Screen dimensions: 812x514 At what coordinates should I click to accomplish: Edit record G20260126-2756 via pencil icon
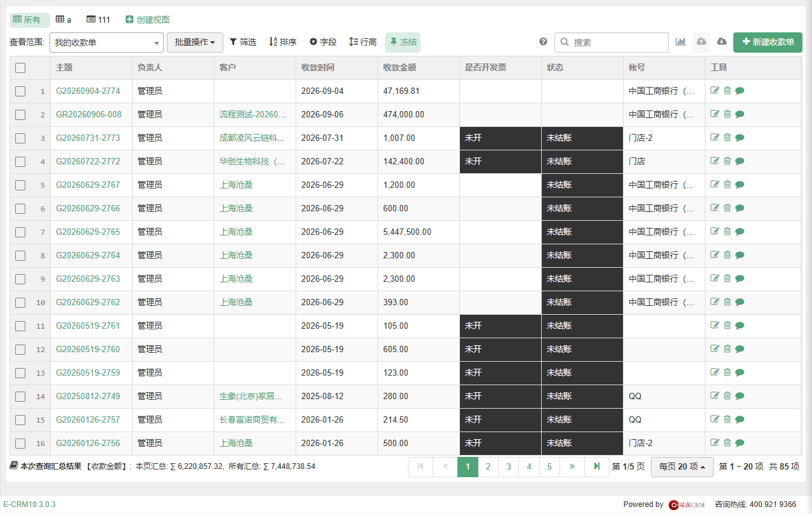tap(715, 443)
